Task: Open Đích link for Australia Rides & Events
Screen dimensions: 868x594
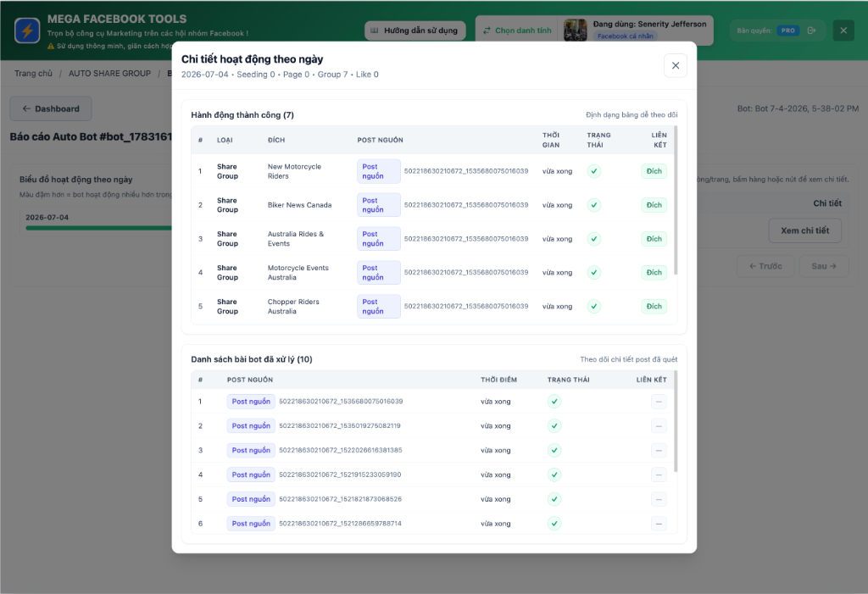Action: coord(654,239)
